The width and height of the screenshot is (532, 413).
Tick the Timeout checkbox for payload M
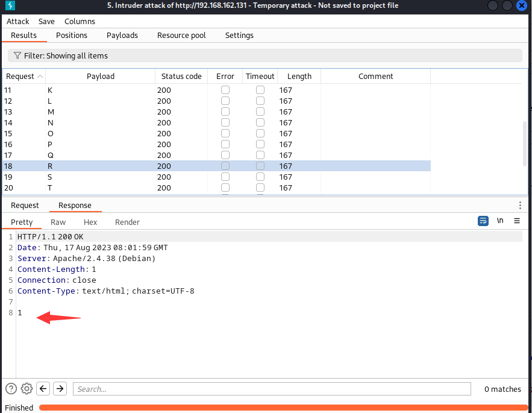click(260, 112)
